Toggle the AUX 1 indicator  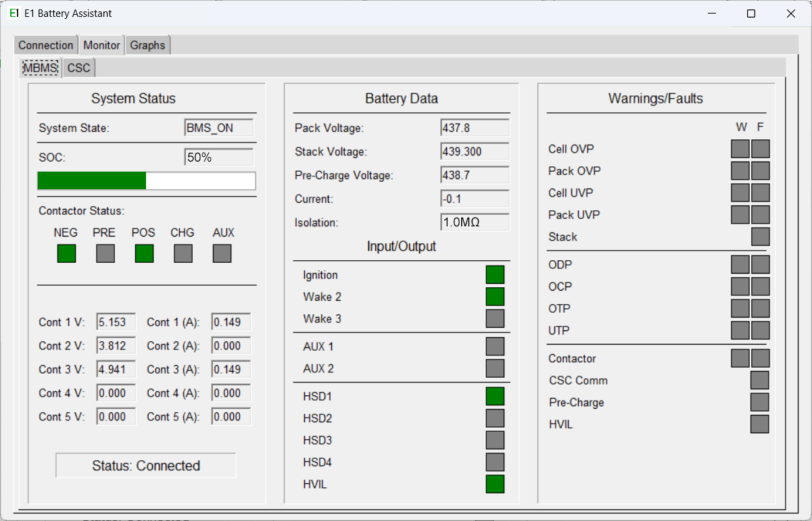click(495, 346)
